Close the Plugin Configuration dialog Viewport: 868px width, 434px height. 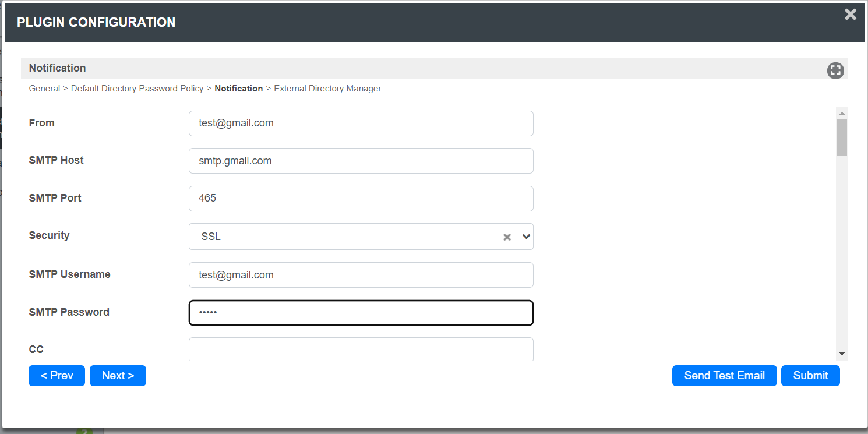pos(851,15)
